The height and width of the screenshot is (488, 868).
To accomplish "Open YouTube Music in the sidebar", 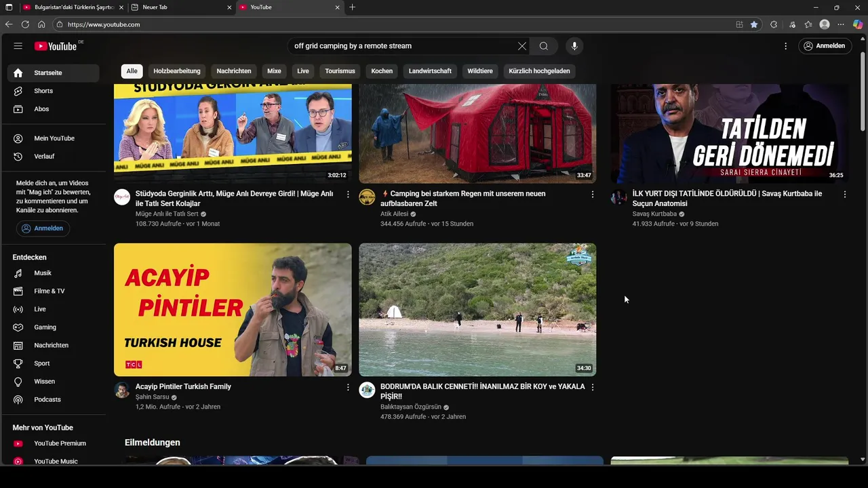I will [54, 462].
